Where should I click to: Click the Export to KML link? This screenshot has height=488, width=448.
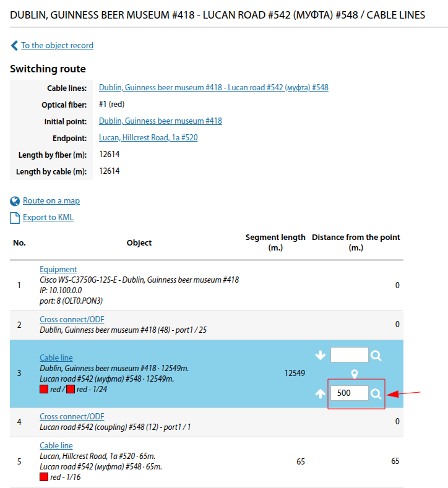(x=48, y=218)
